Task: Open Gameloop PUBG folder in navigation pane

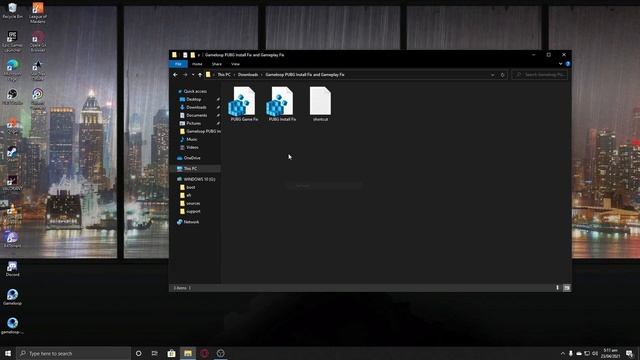Action: pos(200,131)
